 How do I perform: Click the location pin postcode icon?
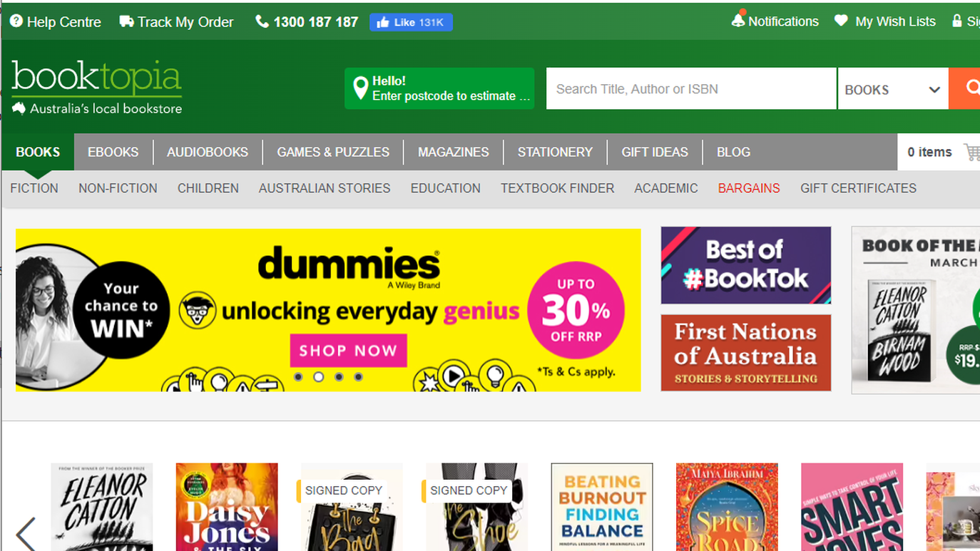click(361, 88)
